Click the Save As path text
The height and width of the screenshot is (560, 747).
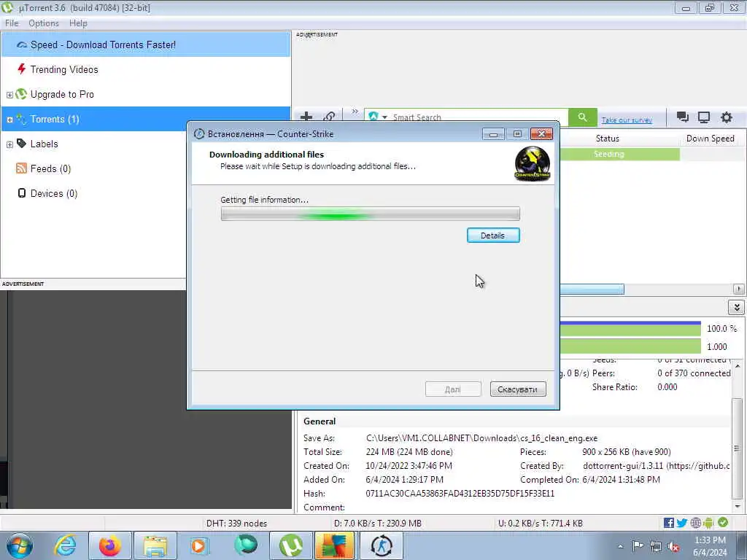tap(481, 438)
